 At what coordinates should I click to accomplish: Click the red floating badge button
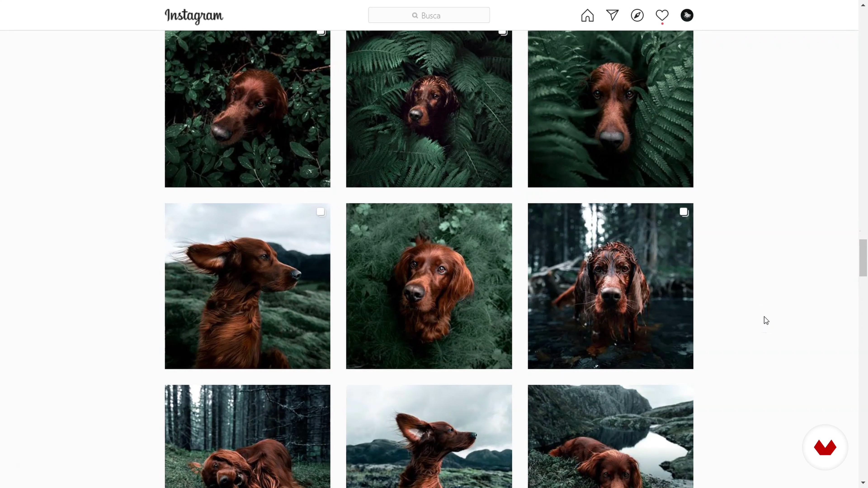825,447
